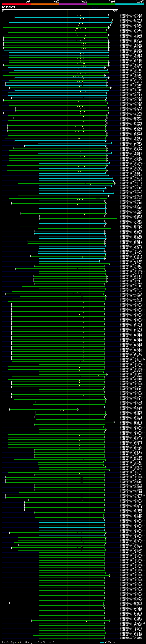The height and width of the screenshot is (644, 146).
Task: Click the UniRef100_Q2LMF1 label
Action: tap(131, 63)
